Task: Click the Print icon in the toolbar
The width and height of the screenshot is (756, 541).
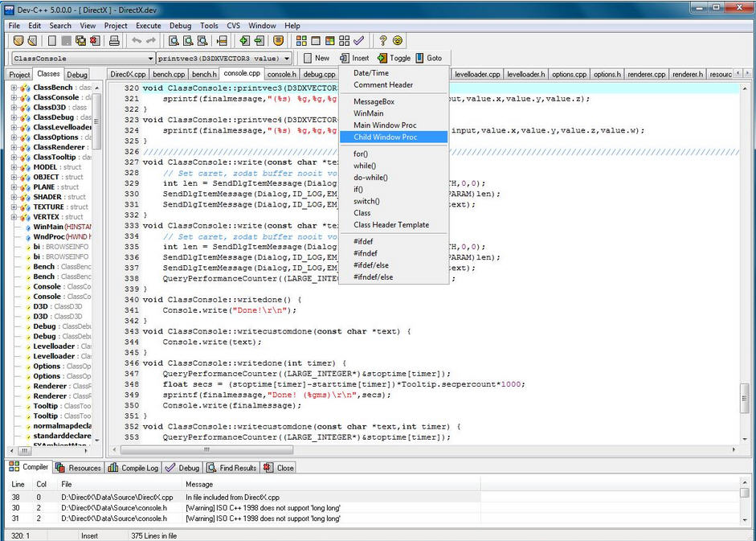Action: point(114,40)
